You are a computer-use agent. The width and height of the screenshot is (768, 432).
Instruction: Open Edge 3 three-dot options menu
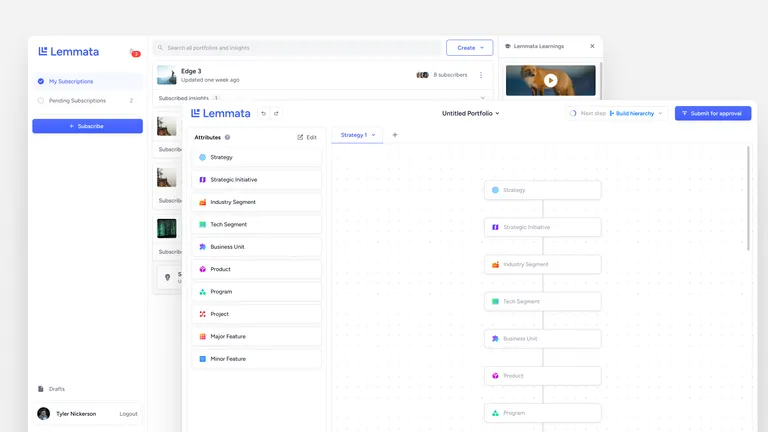click(x=481, y=75)
